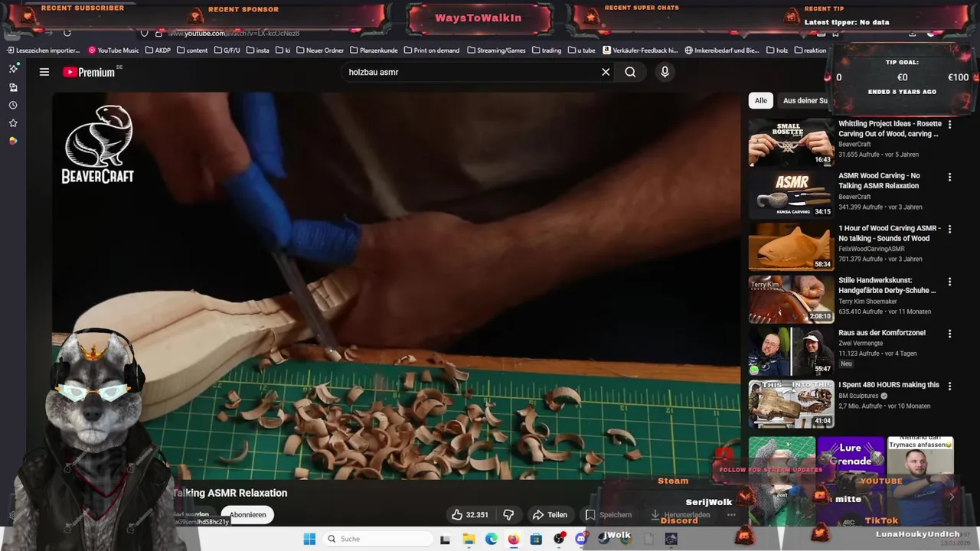Open Whittling Project Ideas Rosette title
Screen dimensions: 980x551
click(890, 129)
